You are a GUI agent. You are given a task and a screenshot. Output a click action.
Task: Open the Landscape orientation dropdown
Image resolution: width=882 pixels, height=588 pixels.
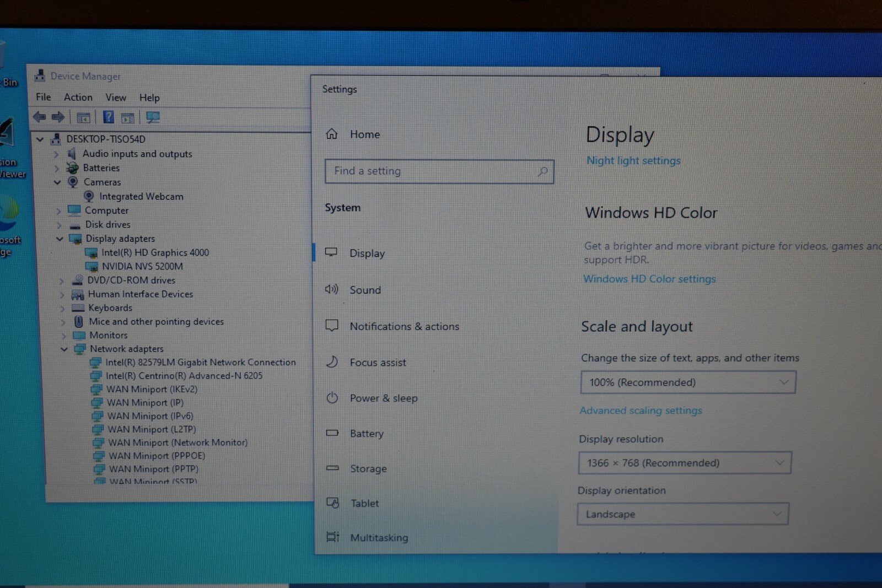pos(682,514)
